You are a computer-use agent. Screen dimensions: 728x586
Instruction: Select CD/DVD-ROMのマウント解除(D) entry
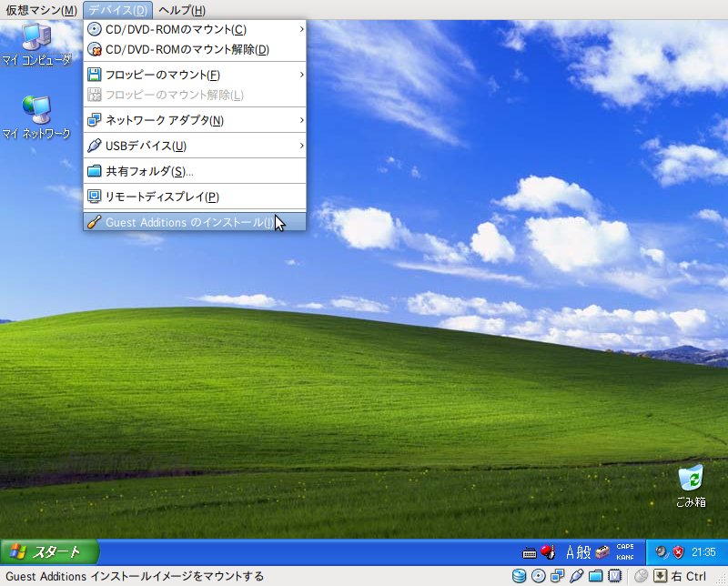pyautogui.click(x=195, y=49)
